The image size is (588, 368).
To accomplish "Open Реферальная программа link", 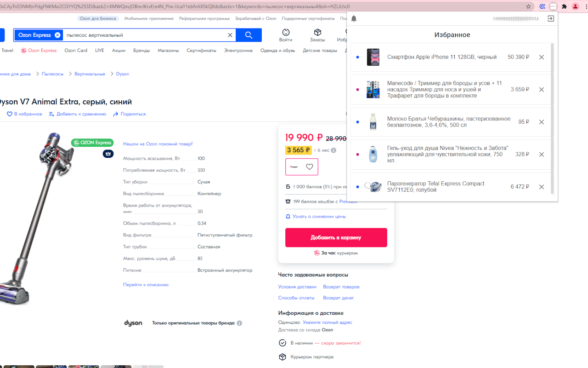I will (x=204, y=18).
